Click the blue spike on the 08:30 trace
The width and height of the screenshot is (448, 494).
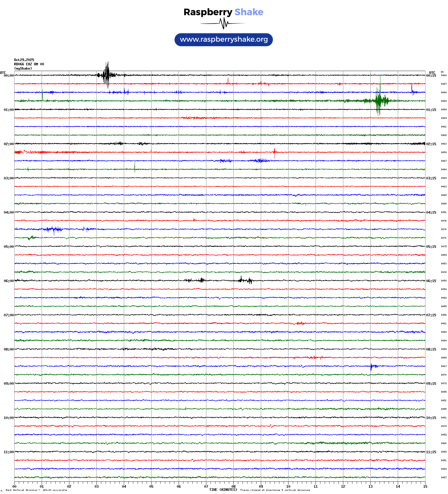pos(372,366)
